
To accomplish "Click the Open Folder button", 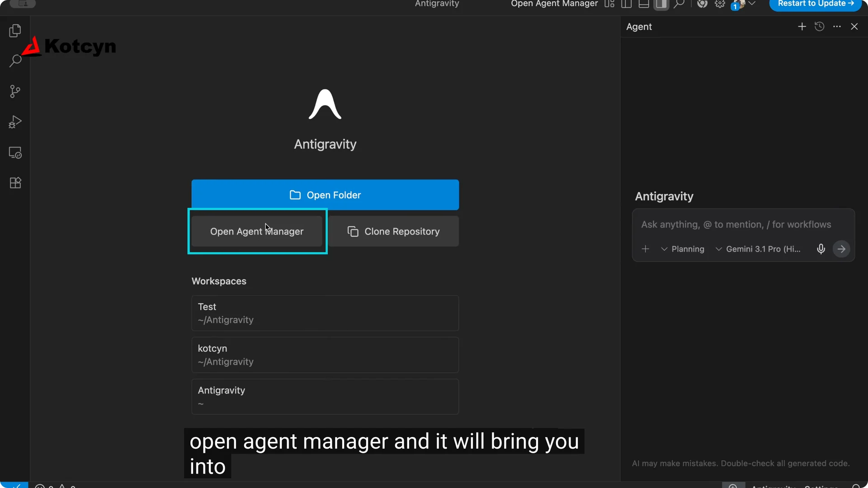I will [325, 195].
